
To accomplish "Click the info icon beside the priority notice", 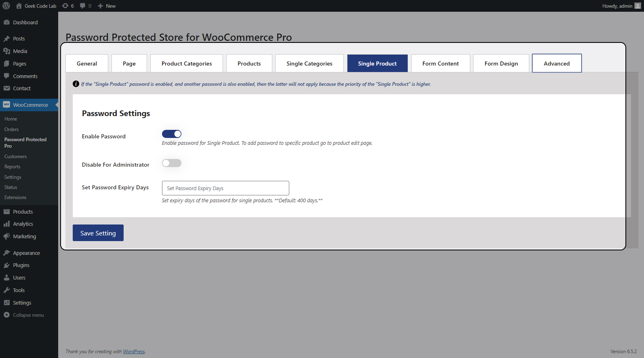I will tap(76, 84).
